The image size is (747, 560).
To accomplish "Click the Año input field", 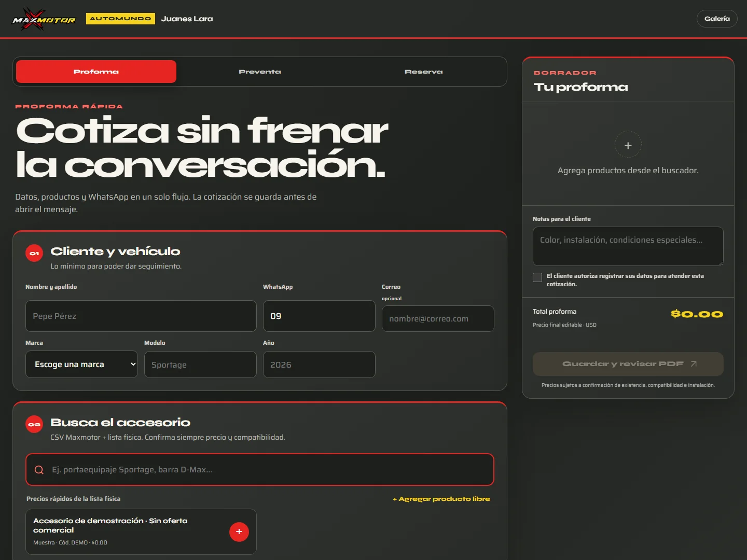I will [x=319, y=365].
